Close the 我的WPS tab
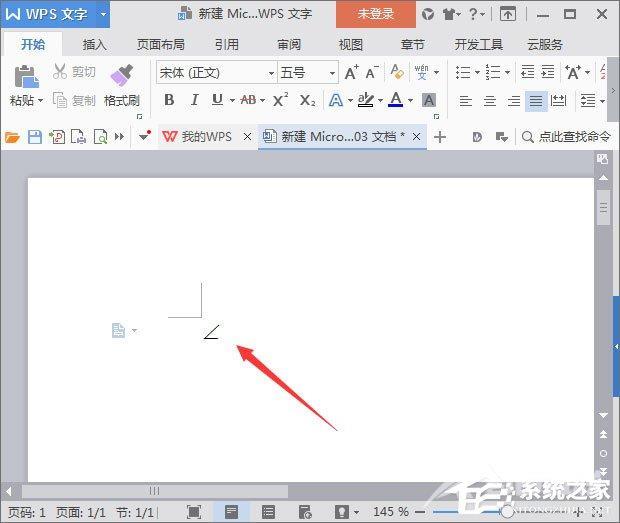Image resolution: width=620 pixels, height=523 pixels. coord(248,137)
